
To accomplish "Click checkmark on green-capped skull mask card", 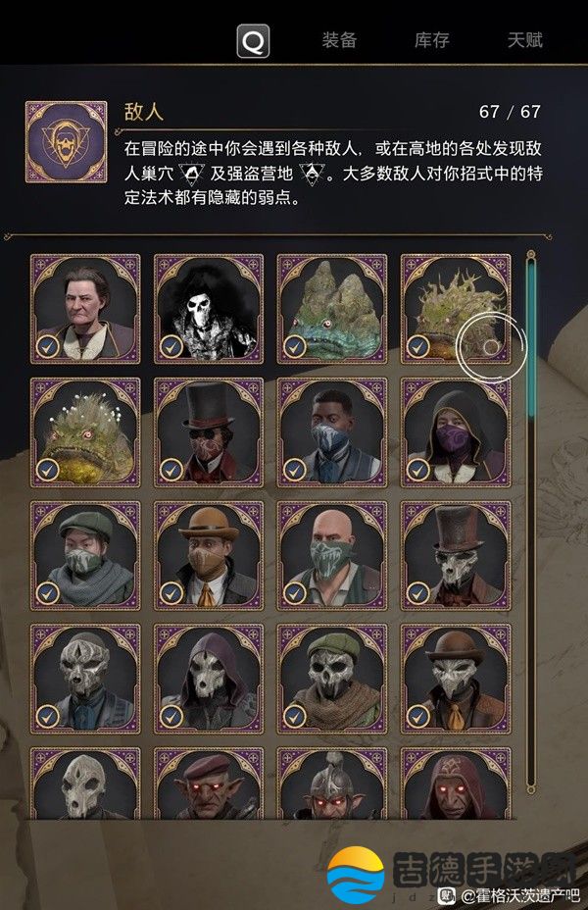I will pyautogui.click(x=295, y=718).
